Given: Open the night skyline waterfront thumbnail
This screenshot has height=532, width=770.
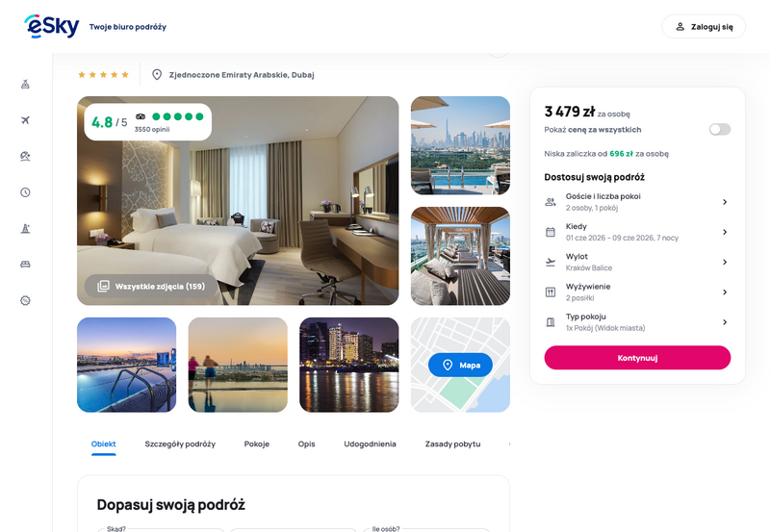Looking at the screenshot, I should (349, 365).
